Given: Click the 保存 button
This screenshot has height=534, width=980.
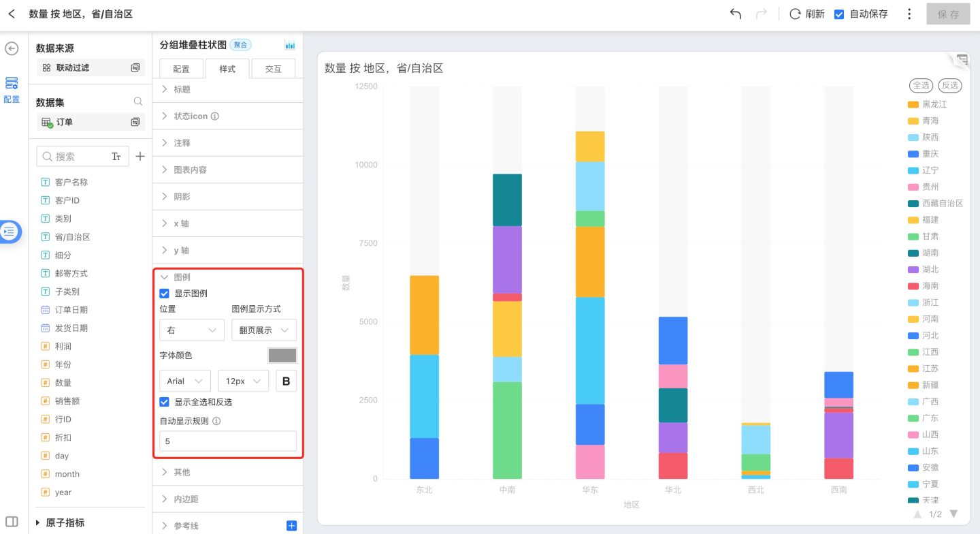Looking at the screenshot, I should 947,14.
